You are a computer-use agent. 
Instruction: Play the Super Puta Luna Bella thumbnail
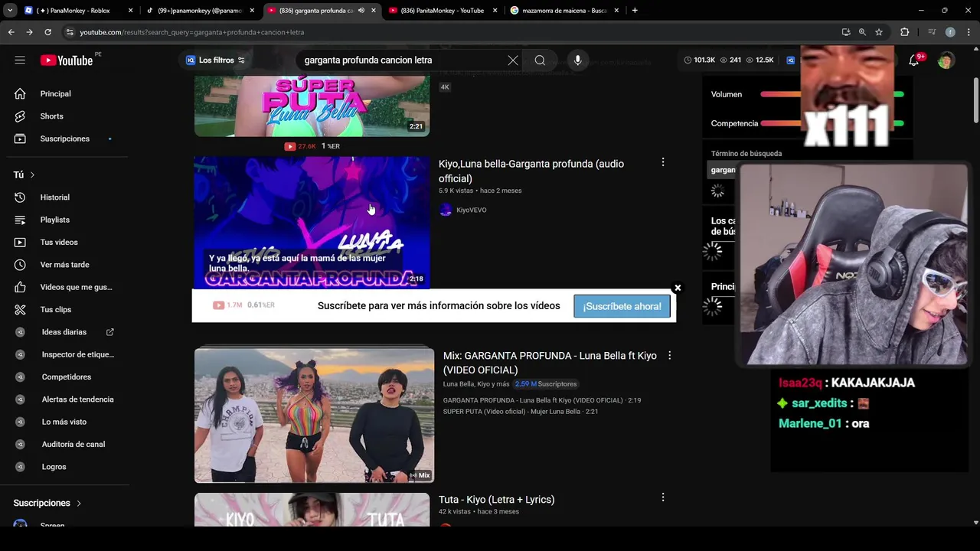tap(312, 106)
